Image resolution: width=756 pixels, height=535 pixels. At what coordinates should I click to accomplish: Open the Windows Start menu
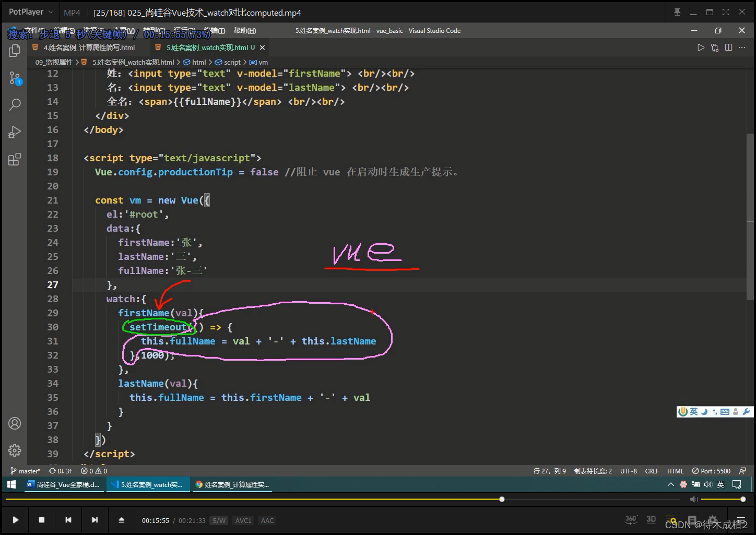(x=11, y=484)
